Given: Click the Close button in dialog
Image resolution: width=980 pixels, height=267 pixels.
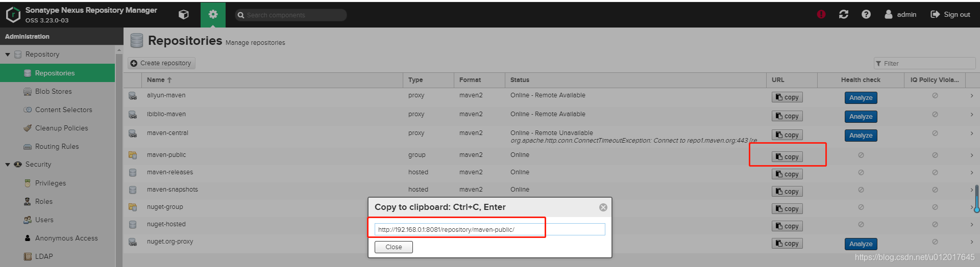Looking at the screenshot, I should 394,247.
